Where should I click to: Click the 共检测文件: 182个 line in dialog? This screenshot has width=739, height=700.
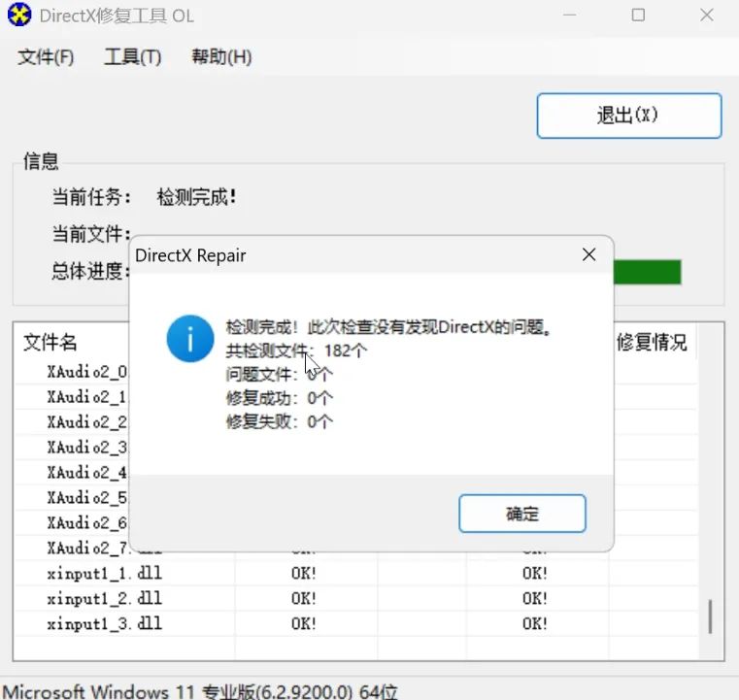tap(296, 350)
